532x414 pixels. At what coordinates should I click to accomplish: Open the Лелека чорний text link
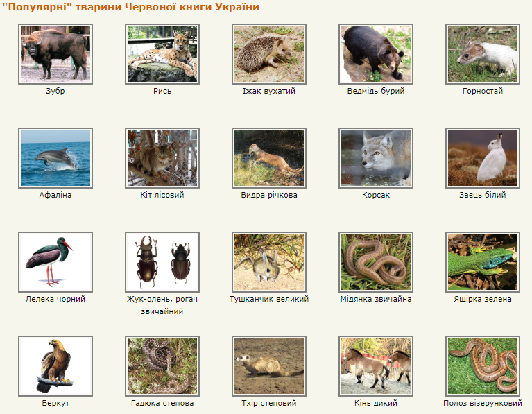click(x=55, y=300)
